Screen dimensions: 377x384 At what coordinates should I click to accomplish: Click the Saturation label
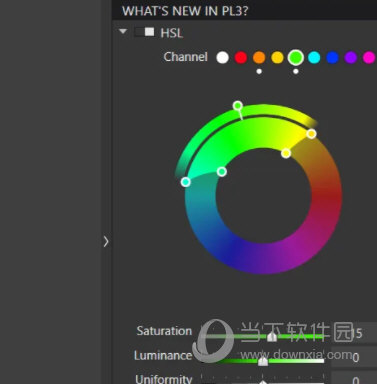(x=164, y=331)
